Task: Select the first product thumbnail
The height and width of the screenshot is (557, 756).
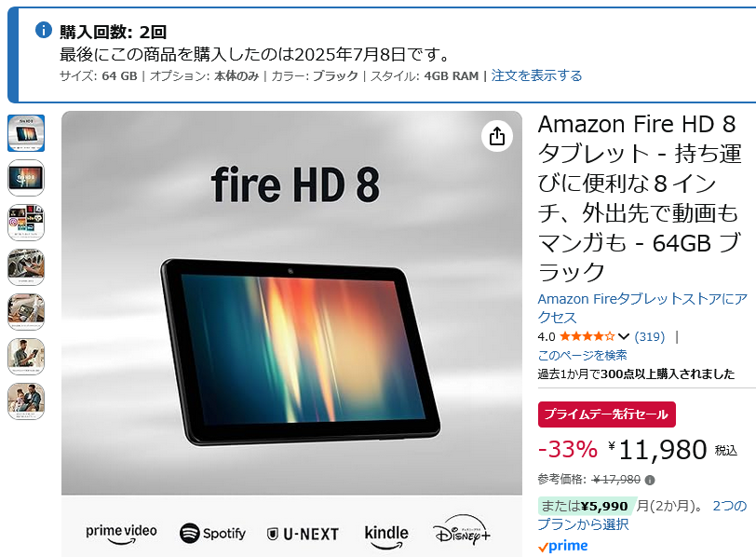Action: coord(26,133)
